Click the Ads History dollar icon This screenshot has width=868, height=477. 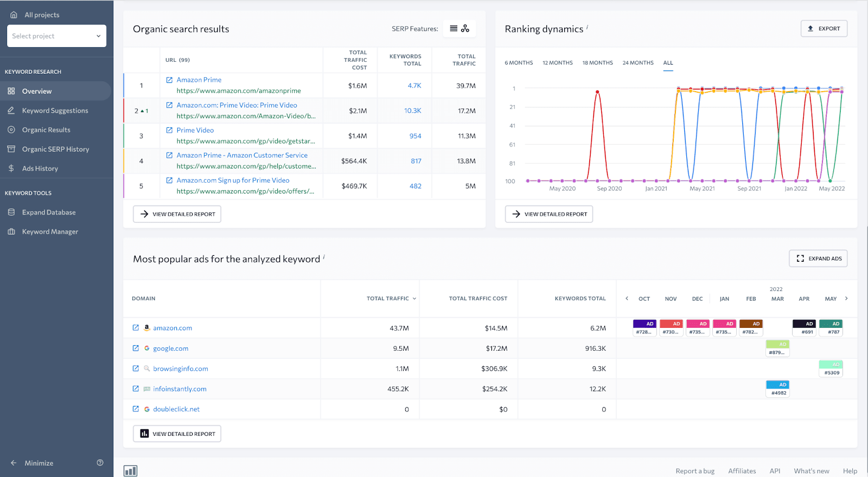11,169
